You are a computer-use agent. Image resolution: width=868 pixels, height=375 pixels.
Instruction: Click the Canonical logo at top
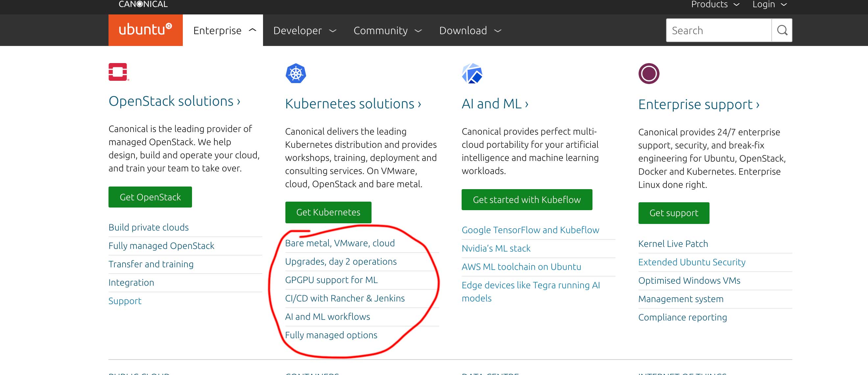click(x=143, y=4)
